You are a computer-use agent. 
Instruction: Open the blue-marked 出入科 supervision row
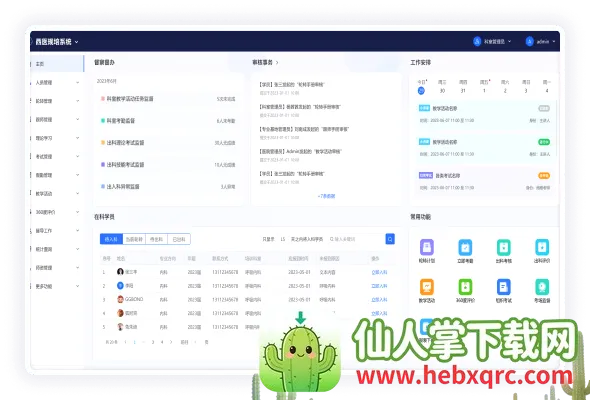[x=168, y=186]
